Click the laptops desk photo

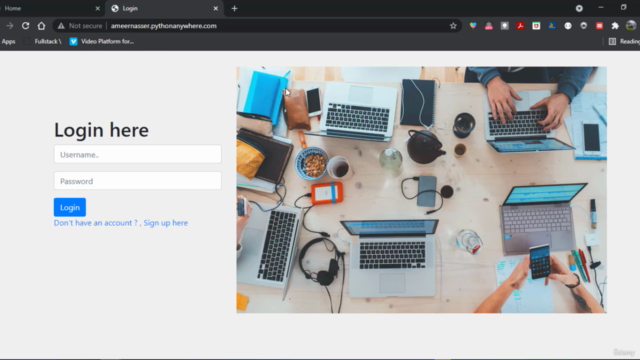pyautogui.click(x=422, y=190)
